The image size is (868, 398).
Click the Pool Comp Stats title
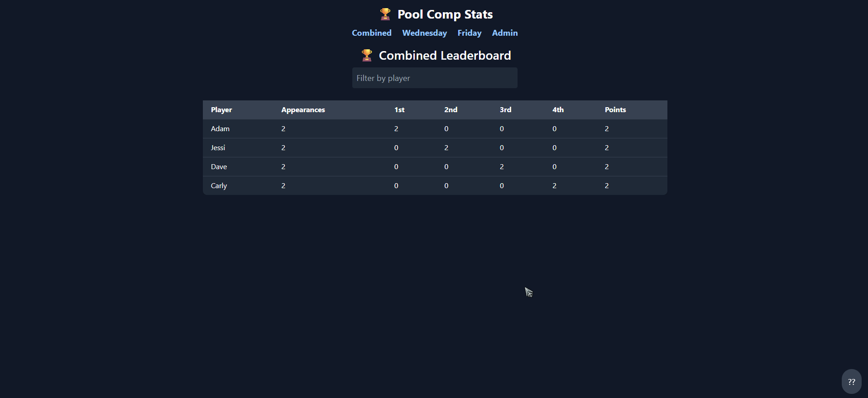(445, 14)
